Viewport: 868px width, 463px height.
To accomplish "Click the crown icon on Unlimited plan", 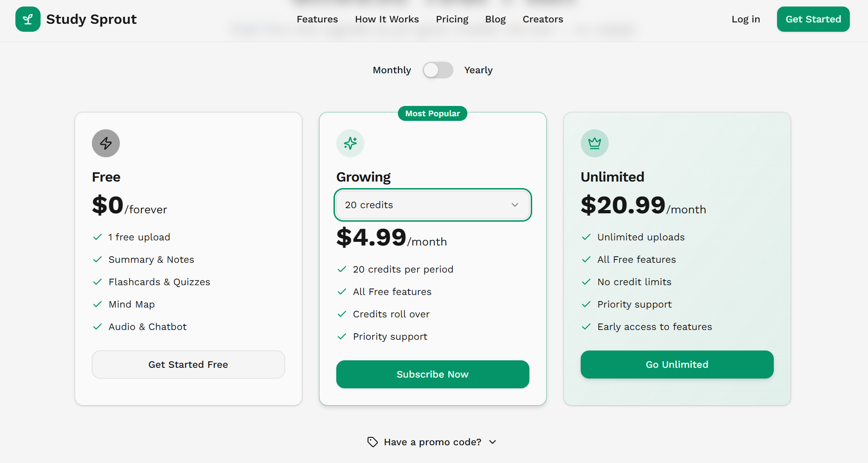I will click(595, 143).
